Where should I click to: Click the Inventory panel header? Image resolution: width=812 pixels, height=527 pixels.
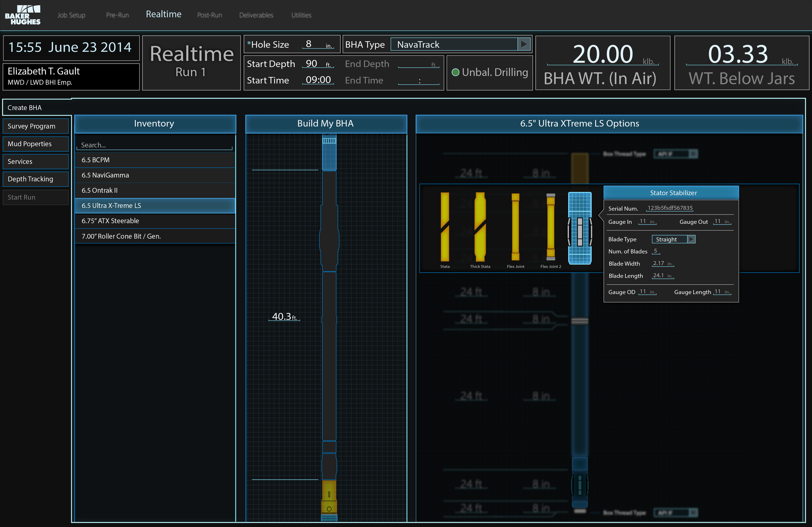[155, 124]
